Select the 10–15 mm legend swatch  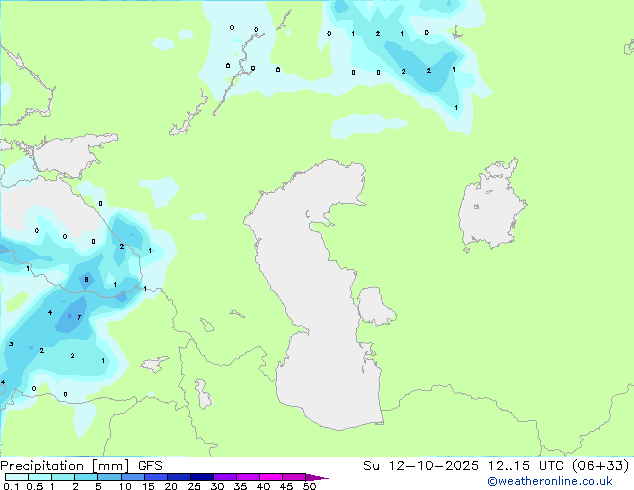coord(133,477)
